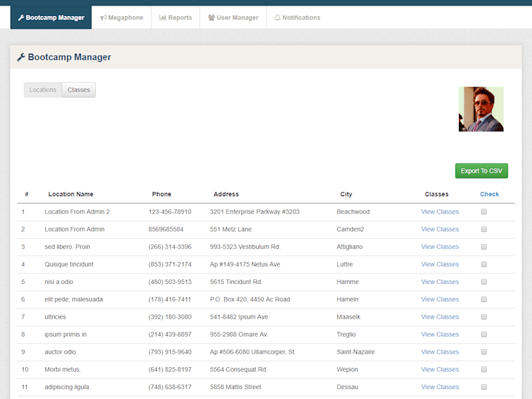Open View Classes for Attigliano
The height and width of the screenshot is (399, 532).
[x=440, y=247]
